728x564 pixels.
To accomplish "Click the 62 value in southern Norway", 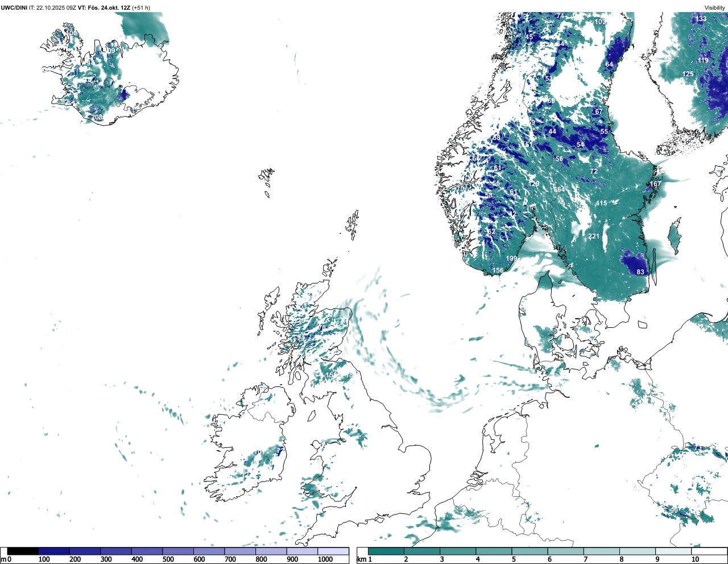I will [x=491, y=232].
